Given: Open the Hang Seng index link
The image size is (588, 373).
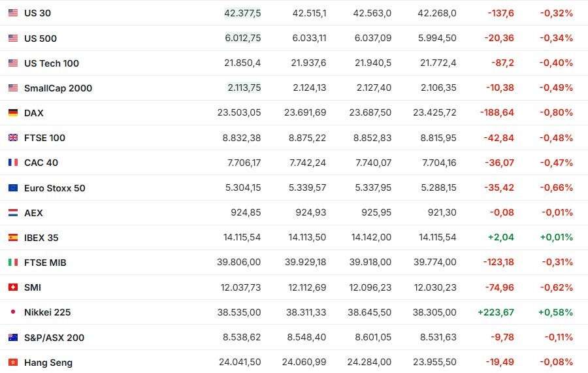Looking at the screenshot, I should tap(48, 363).
